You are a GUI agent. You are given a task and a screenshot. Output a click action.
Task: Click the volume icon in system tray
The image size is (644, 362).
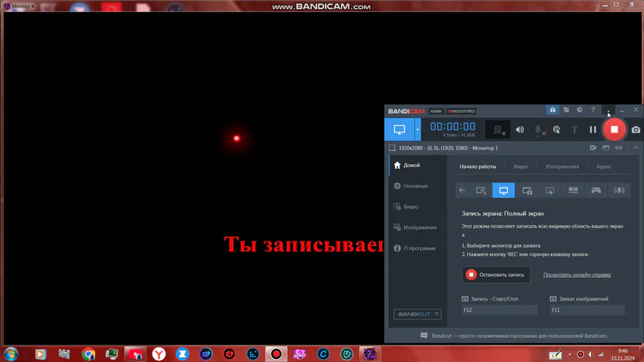click(x=590, y=354)
